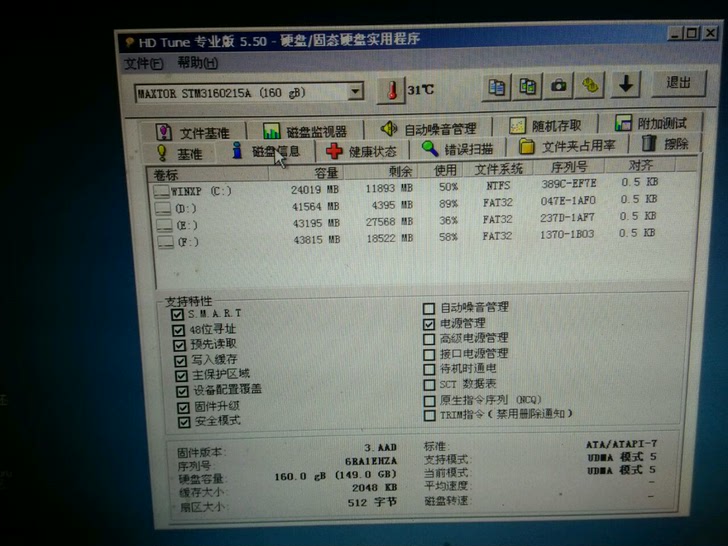The image size is (728, 546).
Task: Switch to the 基准 tab
Action: pos(180,153)
